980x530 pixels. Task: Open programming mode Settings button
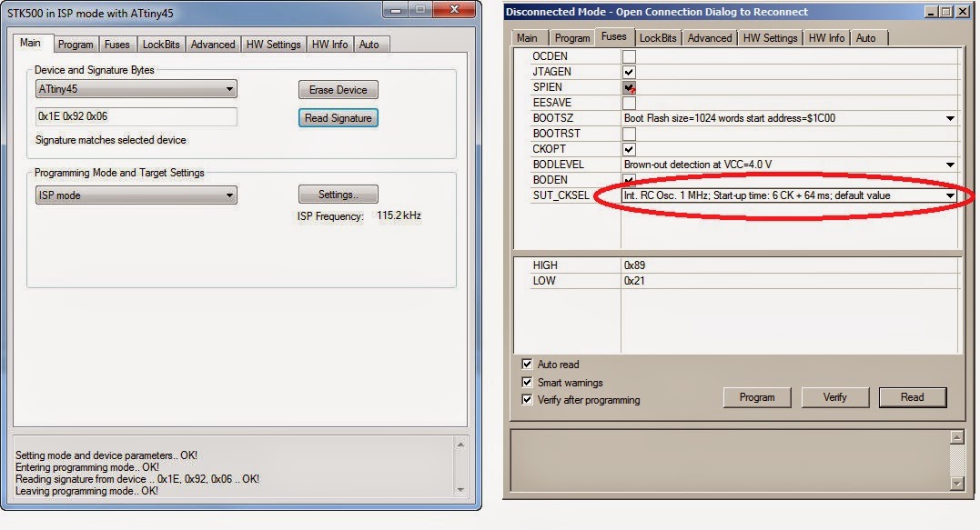(x=338, y=195)
